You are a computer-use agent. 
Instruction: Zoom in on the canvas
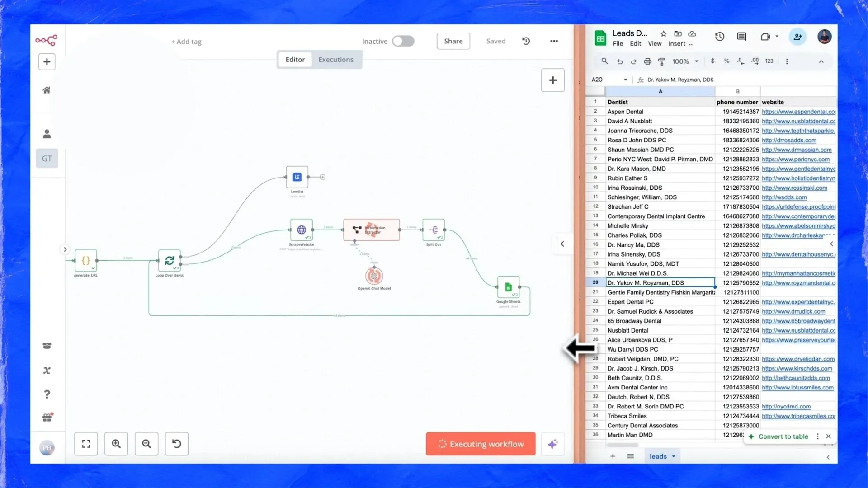(x=116, y=444)
